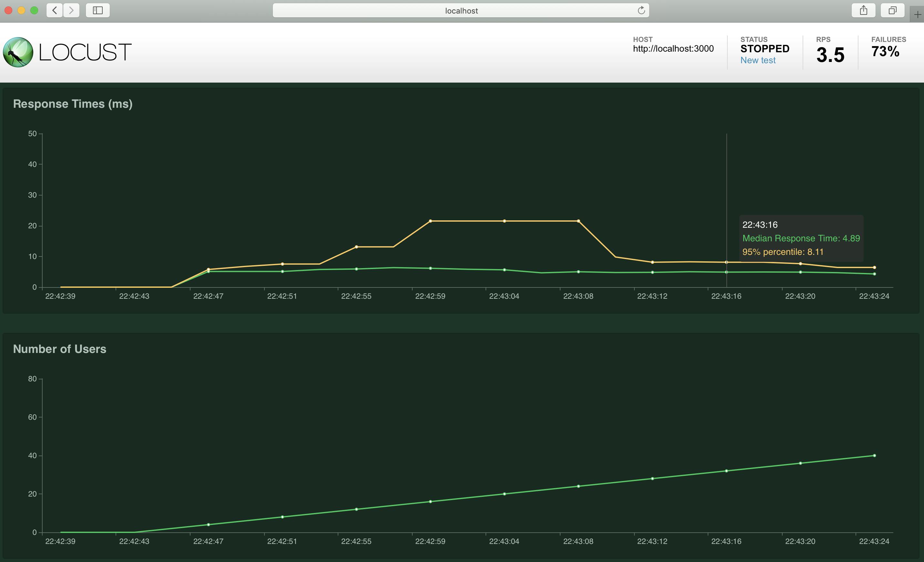Image resolution: width=924 pixels, height=562 pixels.
Task: Click the macOS green fullscreen window button
Action: tap(34, 10)
